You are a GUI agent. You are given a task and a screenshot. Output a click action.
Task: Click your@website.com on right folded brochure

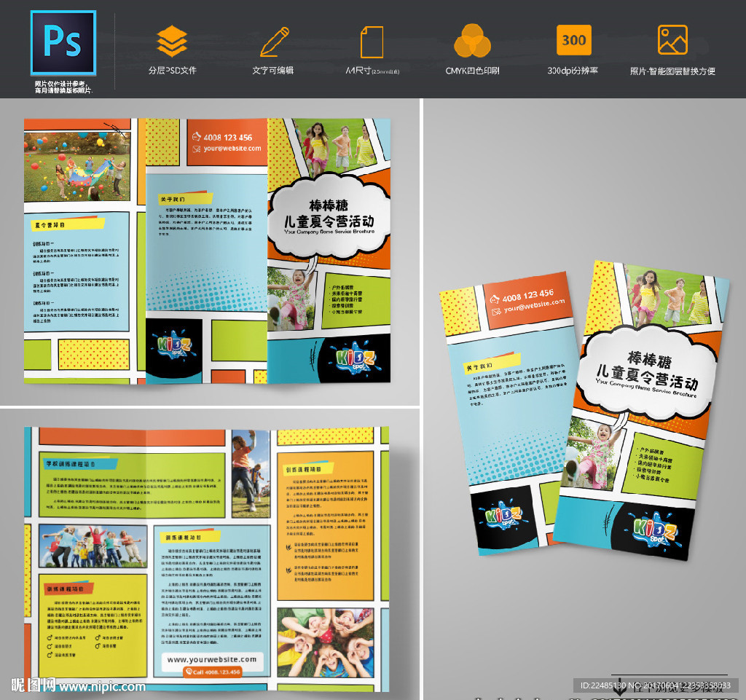[x=535, y=306]
